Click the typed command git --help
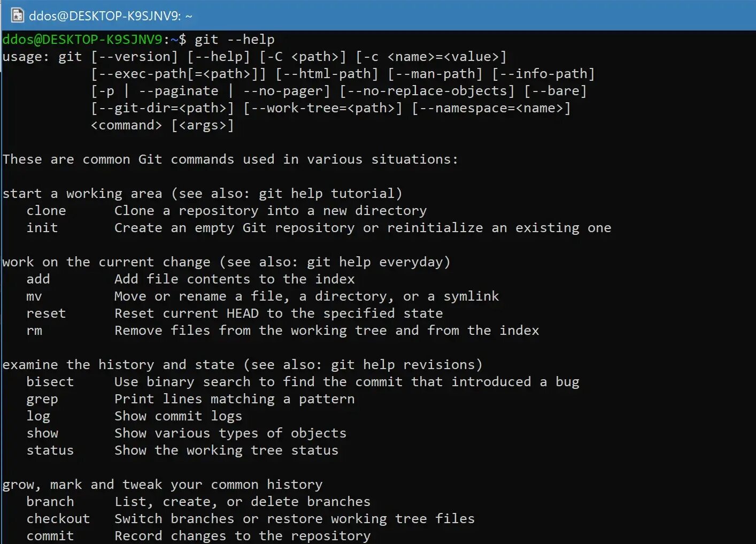Screen dimensions: 756x544 pyautogui.click(x=234, y=40)
